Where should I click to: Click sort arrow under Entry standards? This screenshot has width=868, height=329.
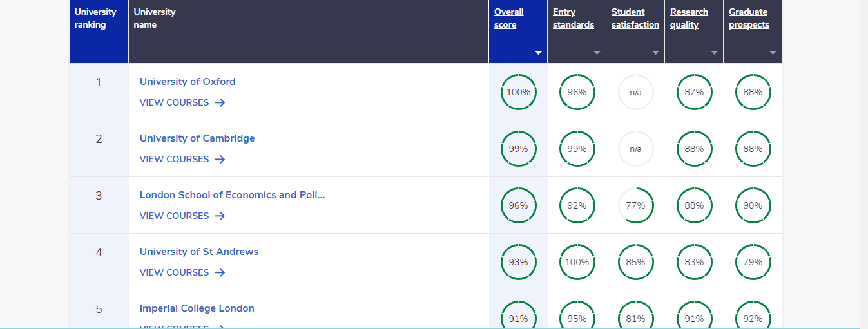pos(597,53)
